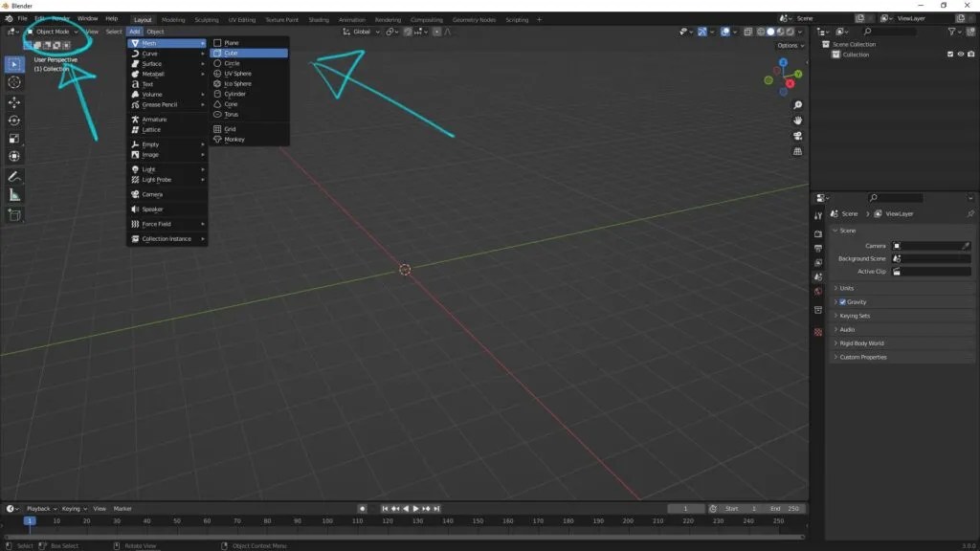Click the current frame value slider

(685, 508)
